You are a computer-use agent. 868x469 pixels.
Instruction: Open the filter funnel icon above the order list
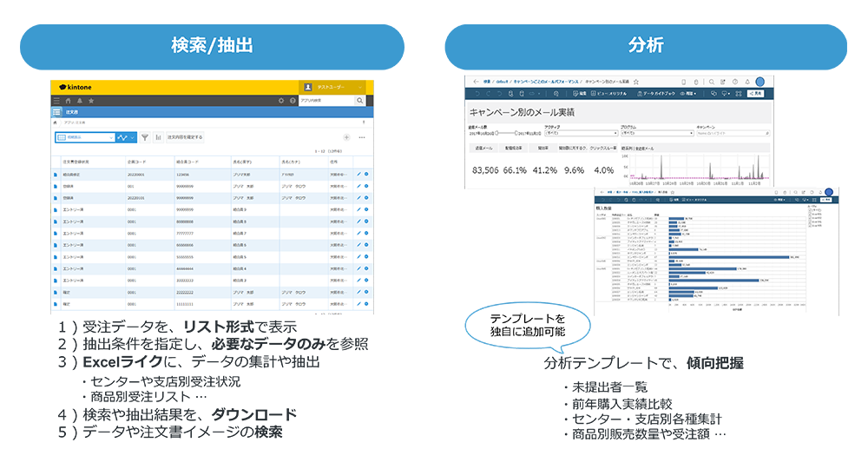click(x=146, y=137)
